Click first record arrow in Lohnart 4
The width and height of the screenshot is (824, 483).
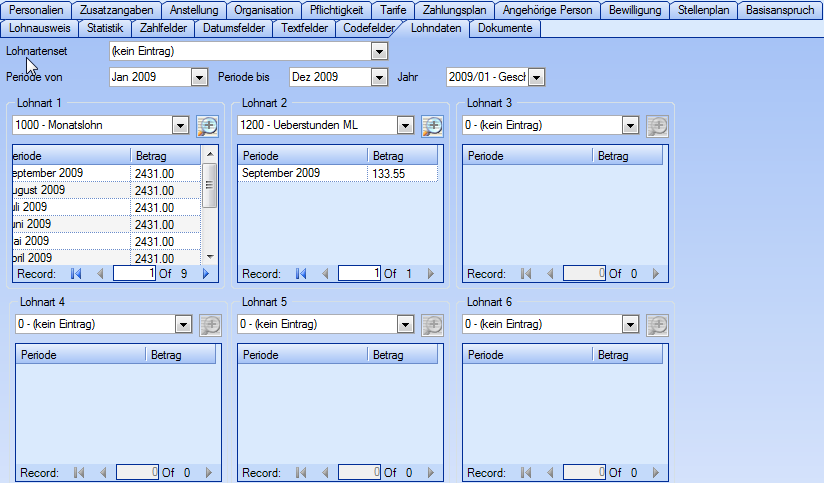click(x=79, y=472)
